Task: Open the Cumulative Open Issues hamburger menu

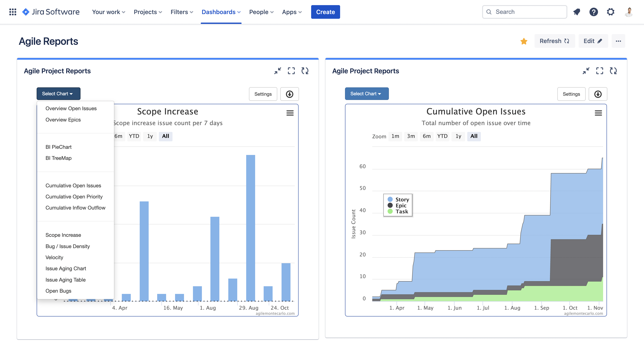Action: click(598, 113)
